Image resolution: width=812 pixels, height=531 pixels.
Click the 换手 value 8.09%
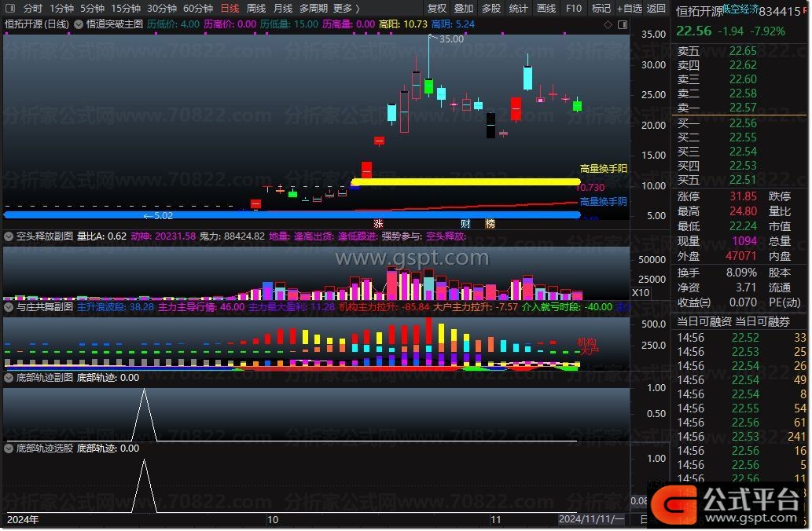[x=741, y=273]
